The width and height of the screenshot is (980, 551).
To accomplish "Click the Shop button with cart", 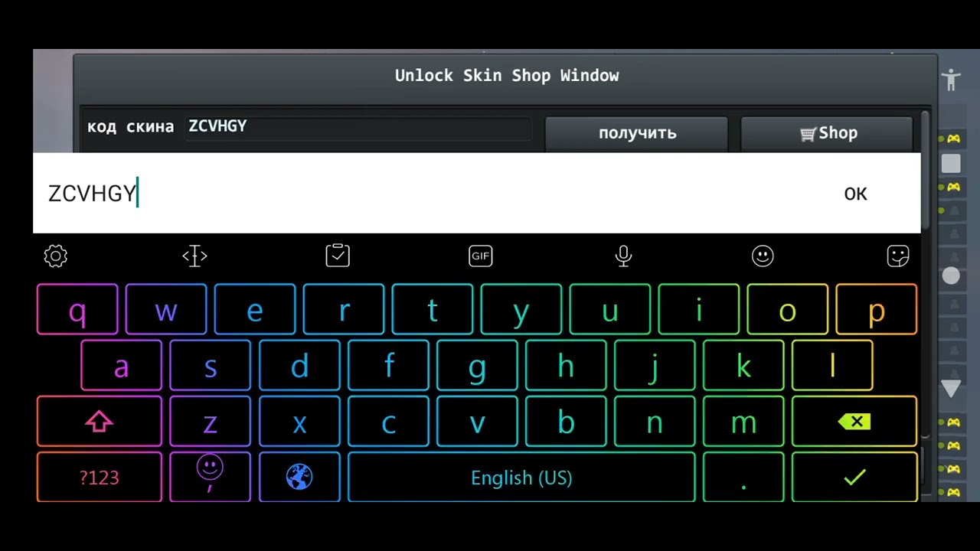I will [x=827, y=133].
